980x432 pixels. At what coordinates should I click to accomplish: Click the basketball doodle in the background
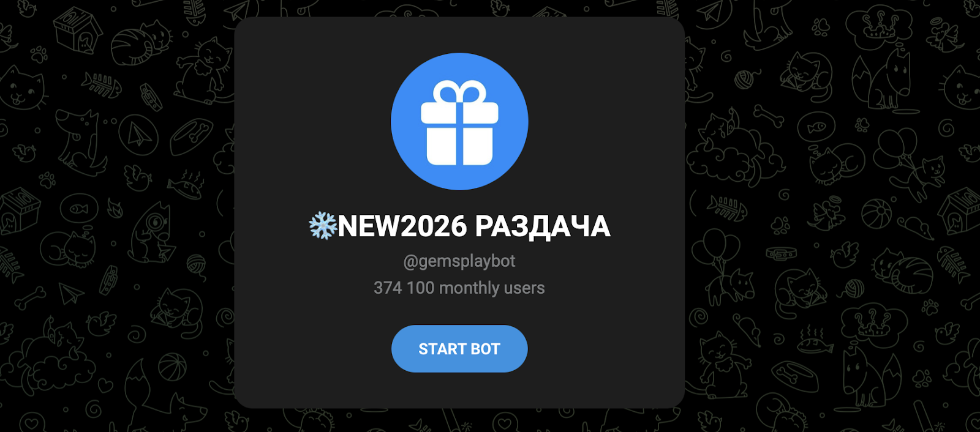pos(173,367)
